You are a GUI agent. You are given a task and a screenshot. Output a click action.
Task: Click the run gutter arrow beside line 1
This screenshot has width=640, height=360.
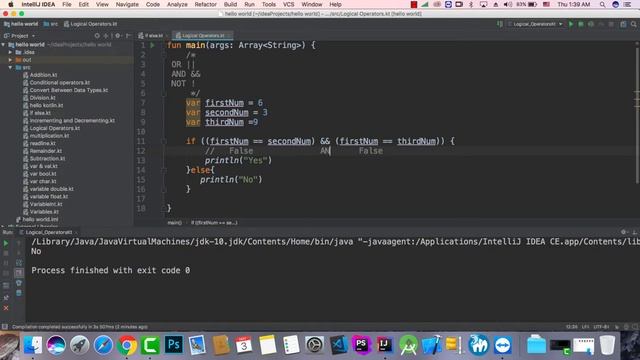coord(153,45)
